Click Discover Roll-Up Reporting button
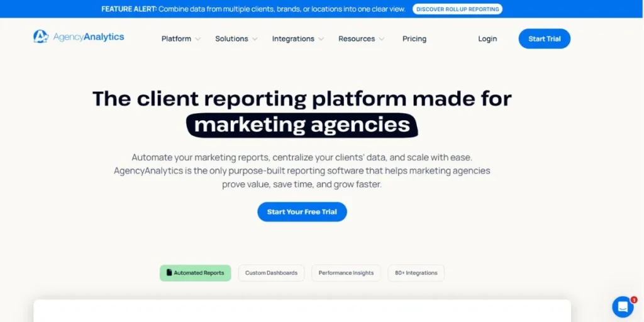Viewport: 644px width, 322px height. [x=458, y=9]
